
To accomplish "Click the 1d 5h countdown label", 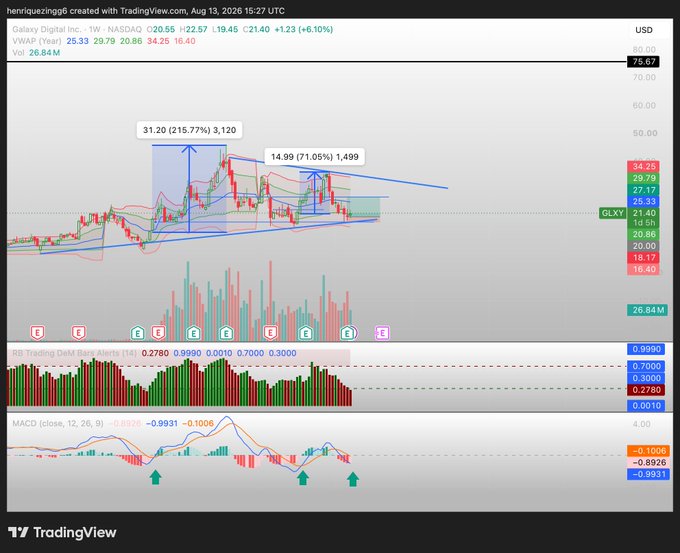I will (644, 223).
